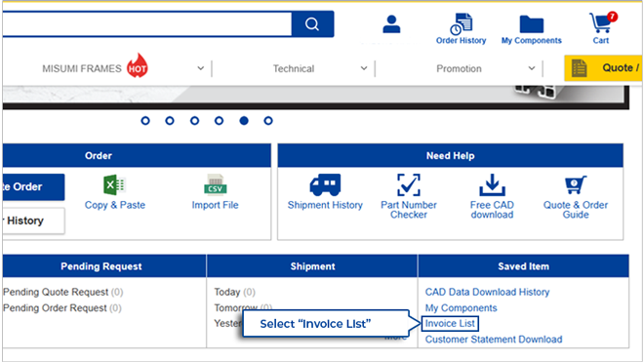
Task: Click into the search input field
Action: click(x=147, y=24)
